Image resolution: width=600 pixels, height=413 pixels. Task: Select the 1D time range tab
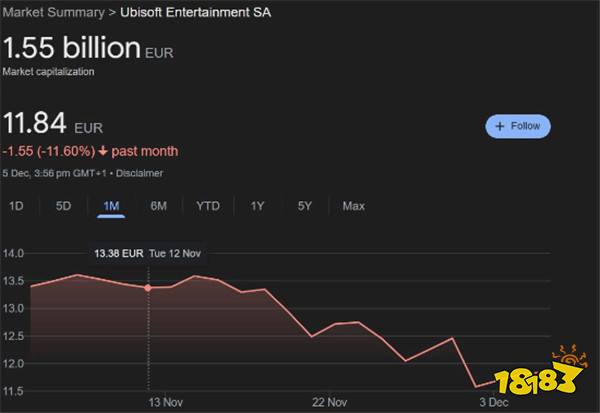point(16,206)
